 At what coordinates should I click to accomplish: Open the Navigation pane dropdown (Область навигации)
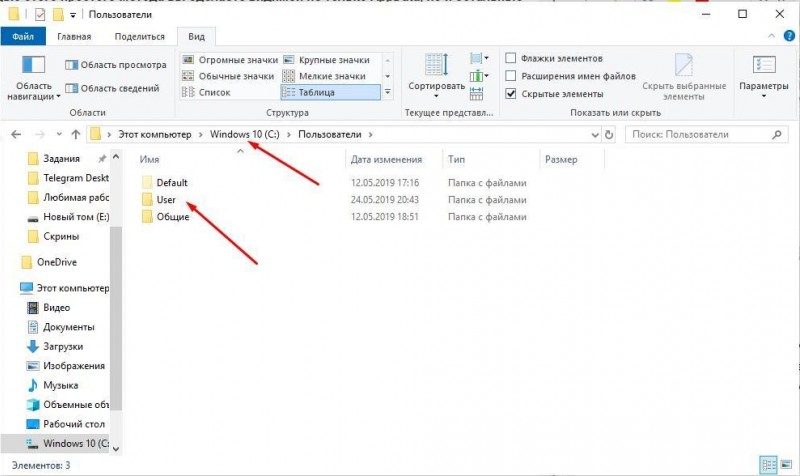(x=34, y=78)
